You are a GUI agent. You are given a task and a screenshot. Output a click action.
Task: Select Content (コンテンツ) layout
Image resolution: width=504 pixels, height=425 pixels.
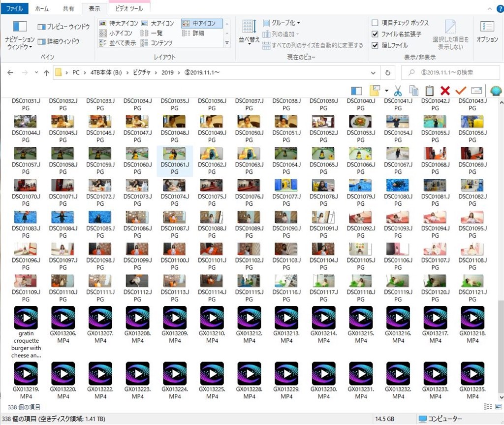click(157, 43)
